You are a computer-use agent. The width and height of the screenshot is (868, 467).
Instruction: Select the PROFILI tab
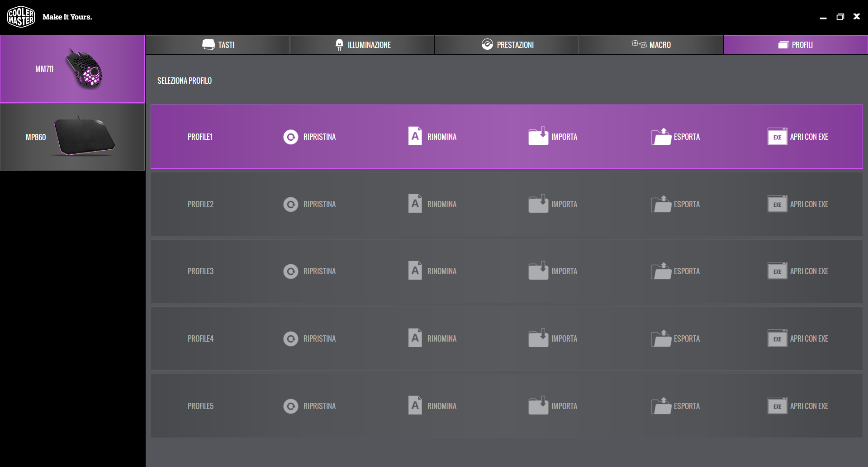pos(796,45)
